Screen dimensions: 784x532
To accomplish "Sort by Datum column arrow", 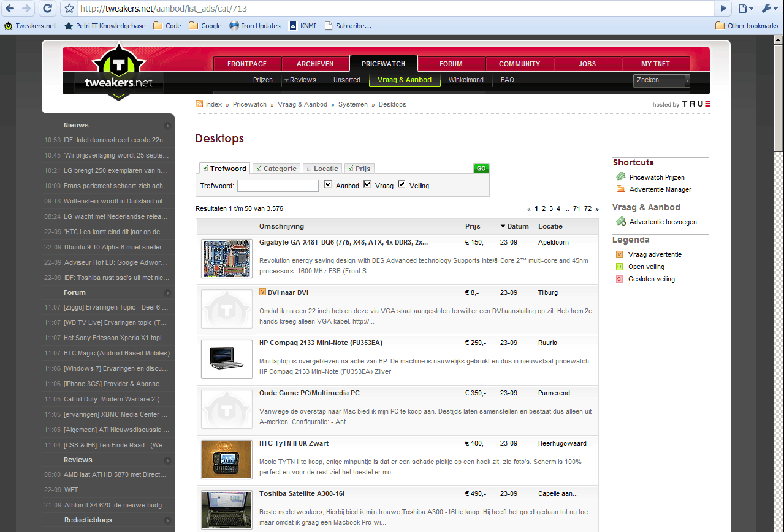I will click(503, 226).
